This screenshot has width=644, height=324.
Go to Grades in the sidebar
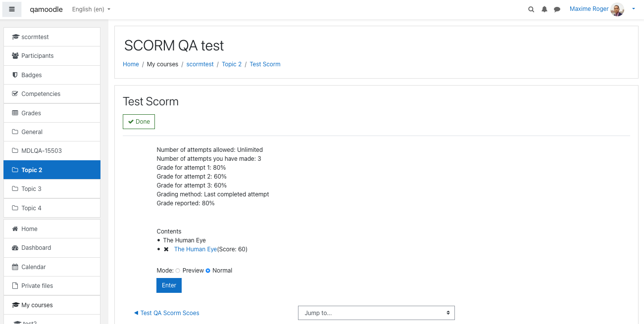click(52, 113)
